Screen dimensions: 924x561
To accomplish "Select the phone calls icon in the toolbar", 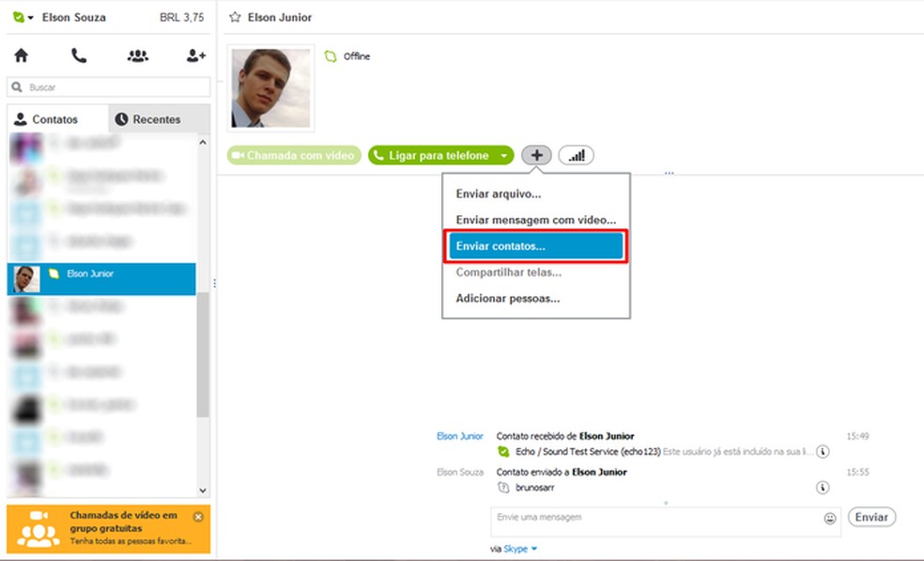I will click(x=78, y=55).
